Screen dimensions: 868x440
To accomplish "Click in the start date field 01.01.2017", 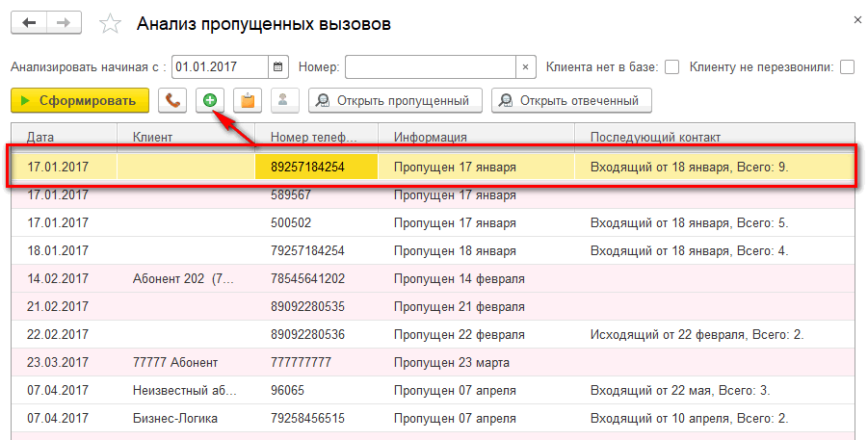I will [219, 67].
